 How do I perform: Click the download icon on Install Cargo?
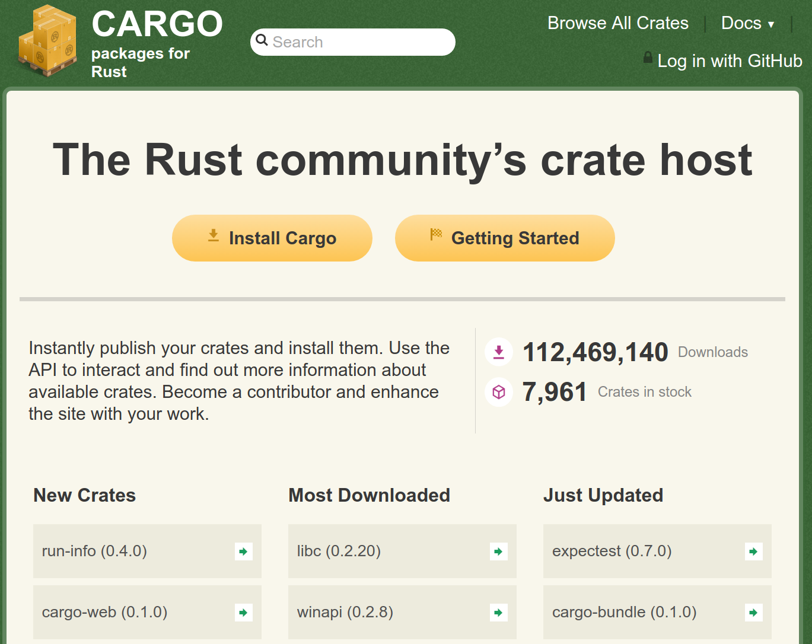(x=214, y=235)
